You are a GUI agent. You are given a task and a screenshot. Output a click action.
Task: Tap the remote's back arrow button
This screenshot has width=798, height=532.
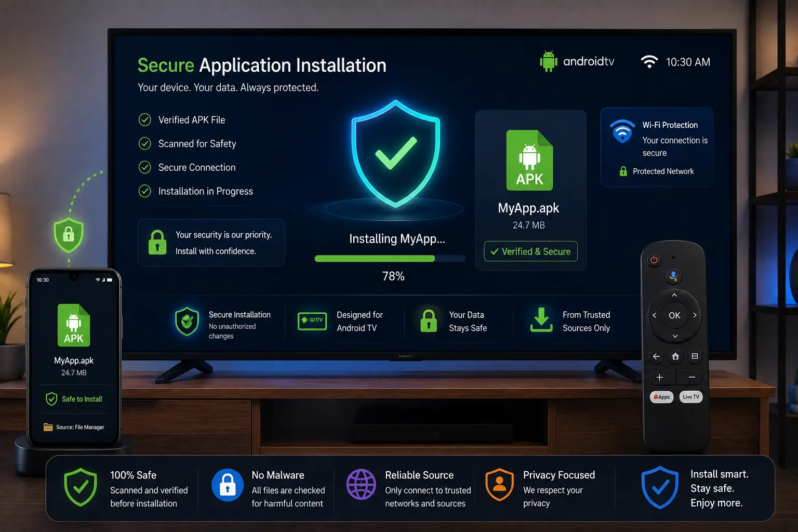point(656,356)
